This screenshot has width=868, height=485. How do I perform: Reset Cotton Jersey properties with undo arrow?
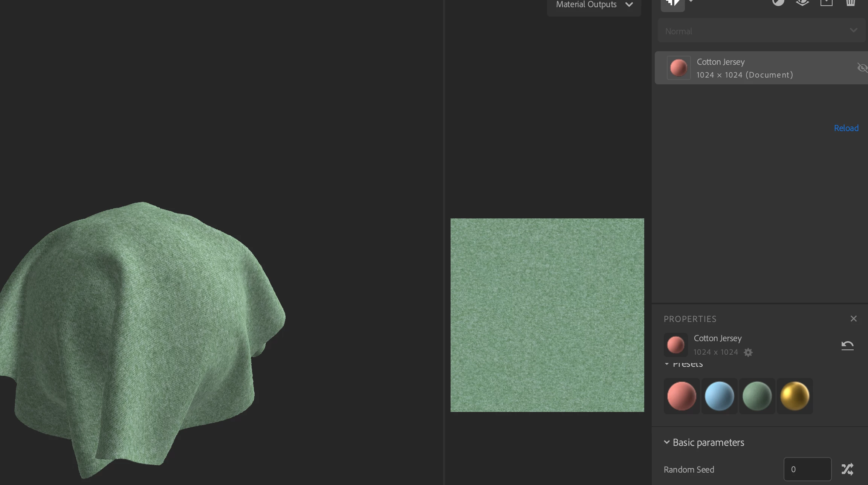pyautogui.click(x=847, y=345)
